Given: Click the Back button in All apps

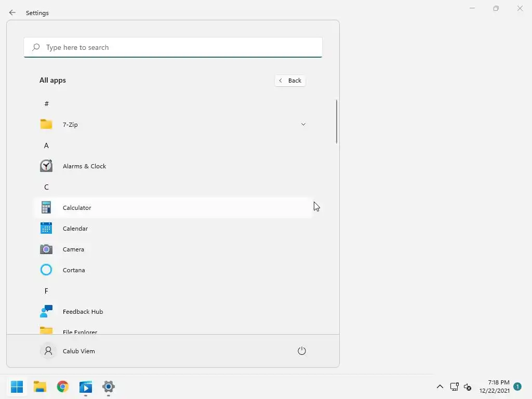Looking at the screenshot, I should tap(290, 81).
